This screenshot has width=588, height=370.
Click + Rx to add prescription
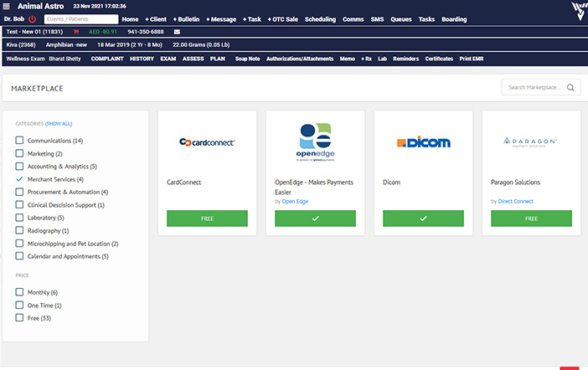pos(366,59)
